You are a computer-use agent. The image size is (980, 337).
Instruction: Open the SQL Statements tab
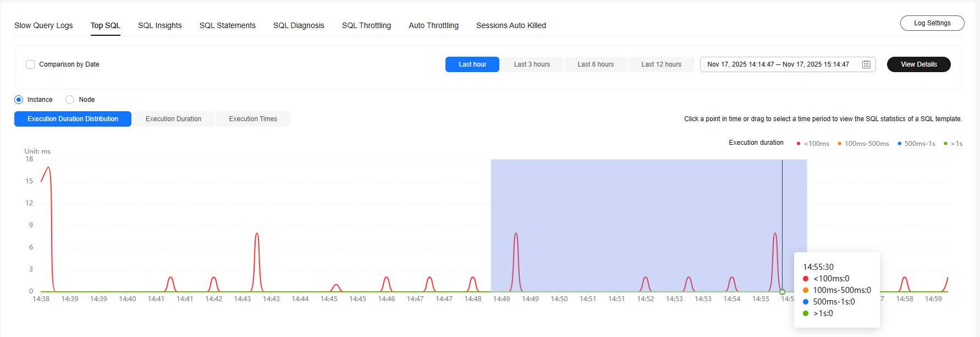228,25
